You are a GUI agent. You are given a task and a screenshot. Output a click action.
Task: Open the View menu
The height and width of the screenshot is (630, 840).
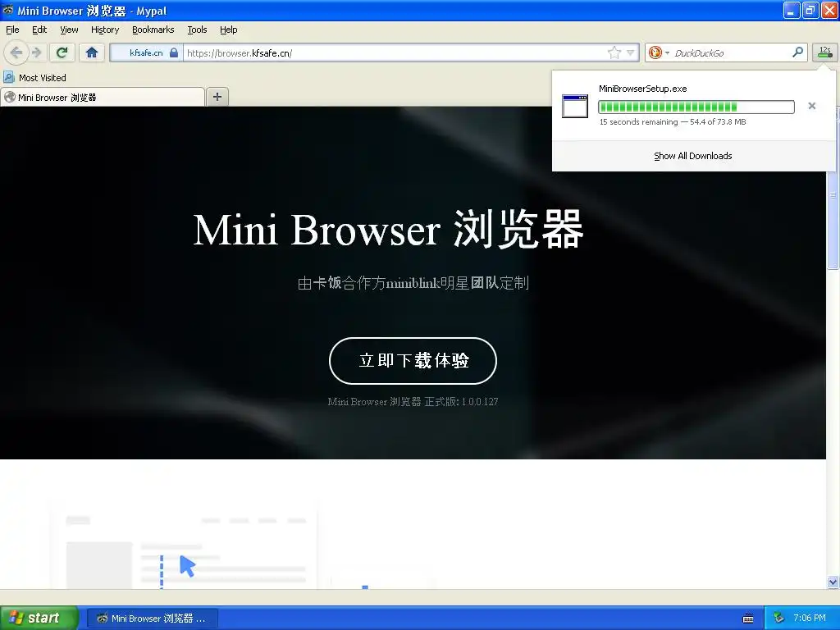coord(69,30)
